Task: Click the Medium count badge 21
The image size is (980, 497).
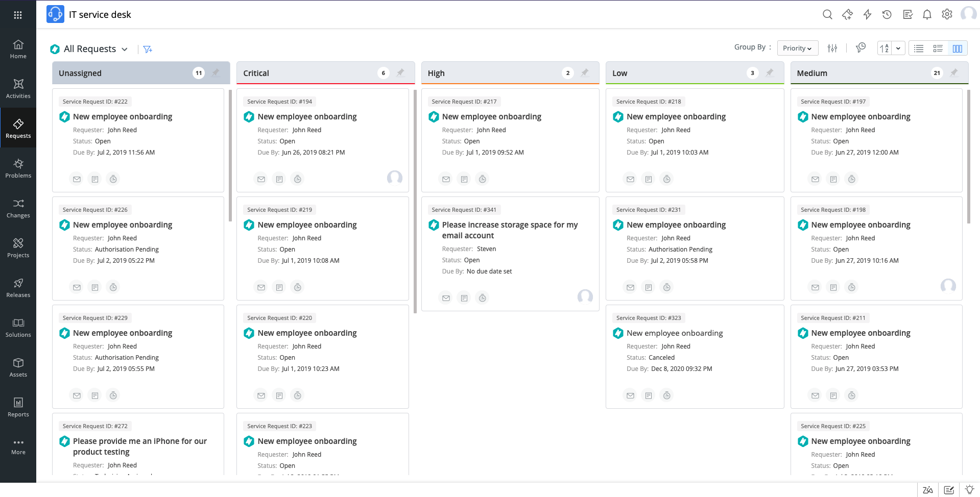Action: coord(937,73)
